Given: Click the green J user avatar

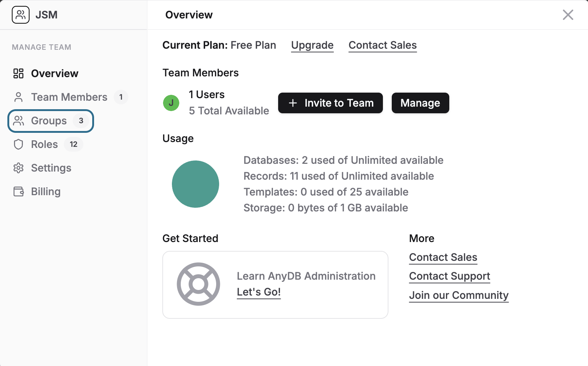Looking at the screenshot, I should 171,103.
